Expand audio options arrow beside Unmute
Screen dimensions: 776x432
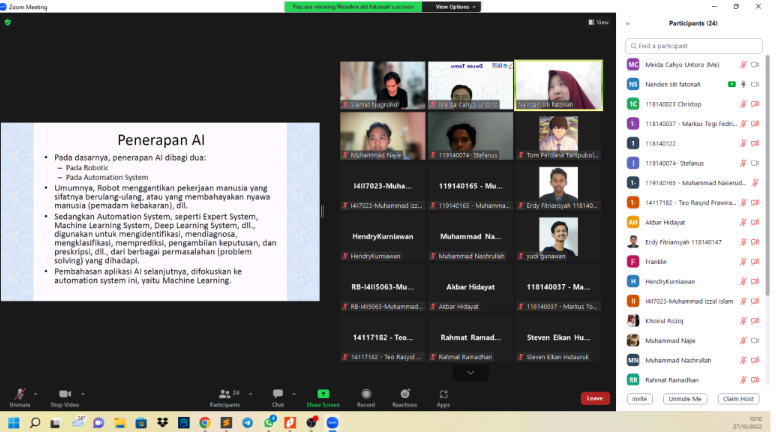[36, 393]
